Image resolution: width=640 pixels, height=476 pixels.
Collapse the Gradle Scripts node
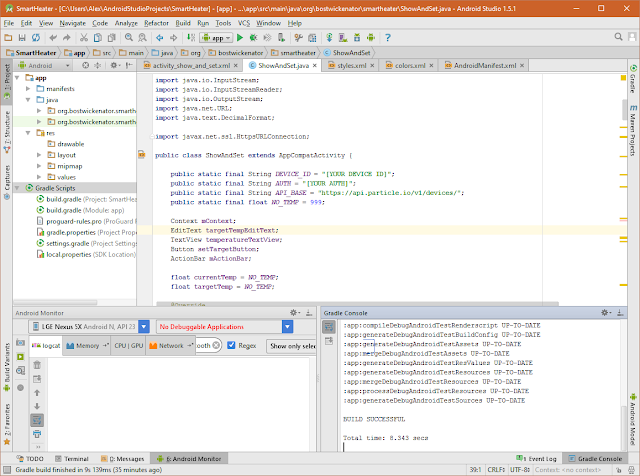[17, 188]
